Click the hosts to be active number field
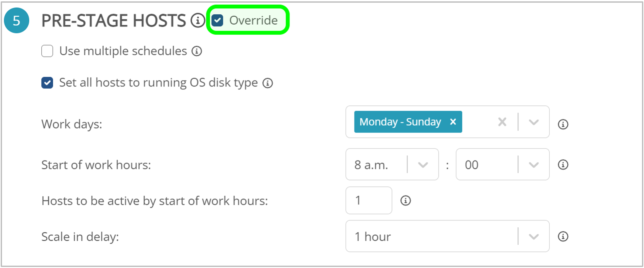Viewport: 644px width, 268px height. click(x=368, y=200)
